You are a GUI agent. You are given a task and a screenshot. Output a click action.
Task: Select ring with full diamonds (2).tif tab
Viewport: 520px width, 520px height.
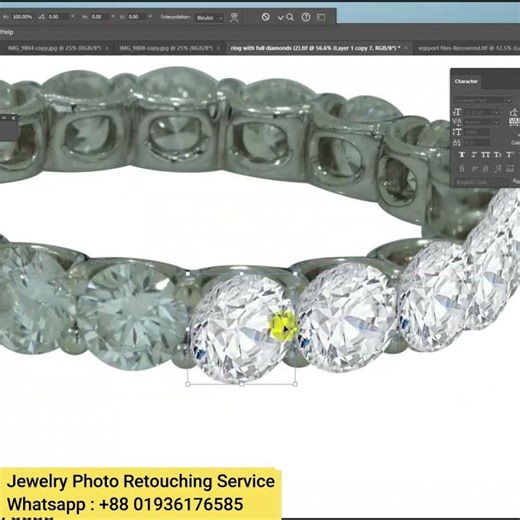tap(315, 48)
